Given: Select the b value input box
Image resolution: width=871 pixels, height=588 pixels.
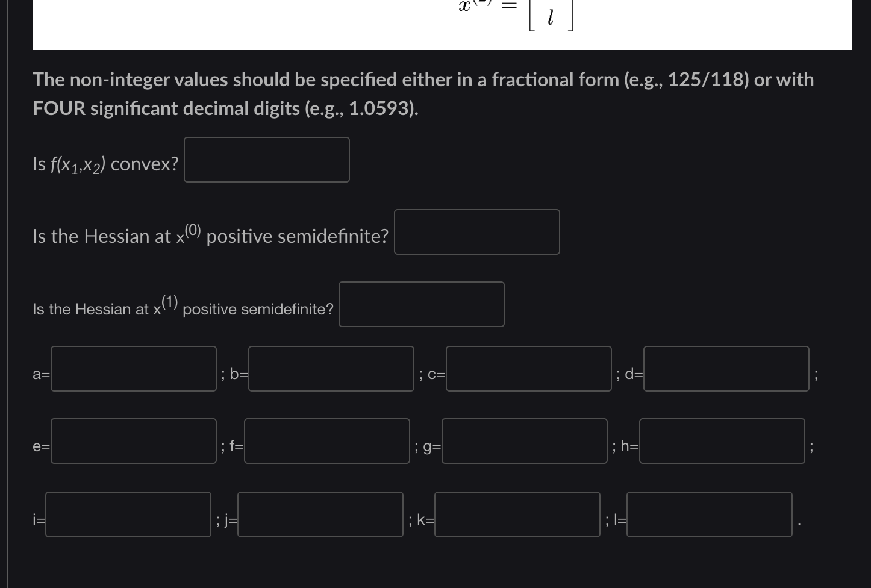Looking at the screenshot, I should pyautogui.click(x=331, y=369).
